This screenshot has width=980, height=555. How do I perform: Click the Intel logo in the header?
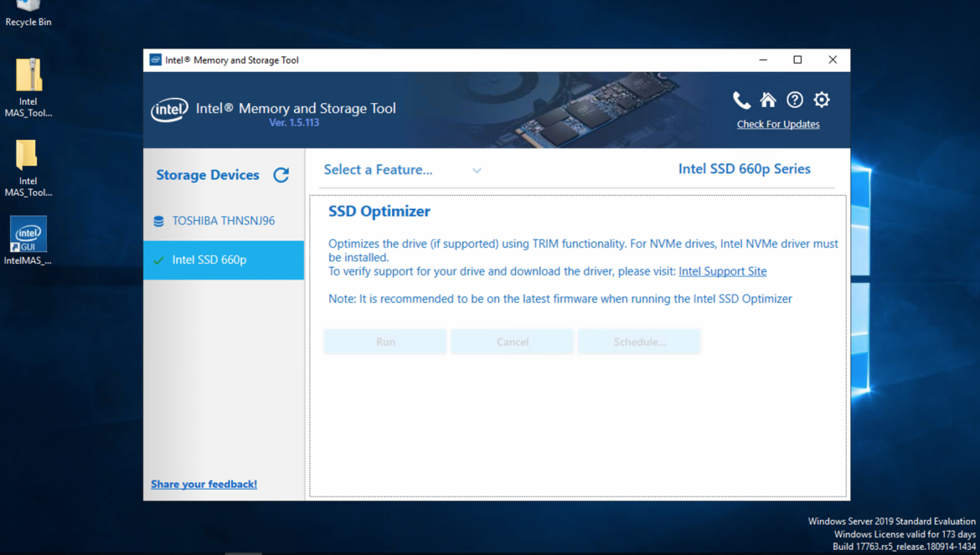(169, 110)
